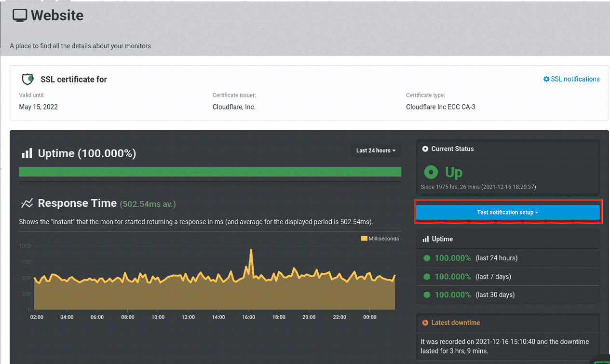The height and width of the screenshot is (364, 610).
Task: Click the orange warning icon beside Latest downtime
Action: 426,323
